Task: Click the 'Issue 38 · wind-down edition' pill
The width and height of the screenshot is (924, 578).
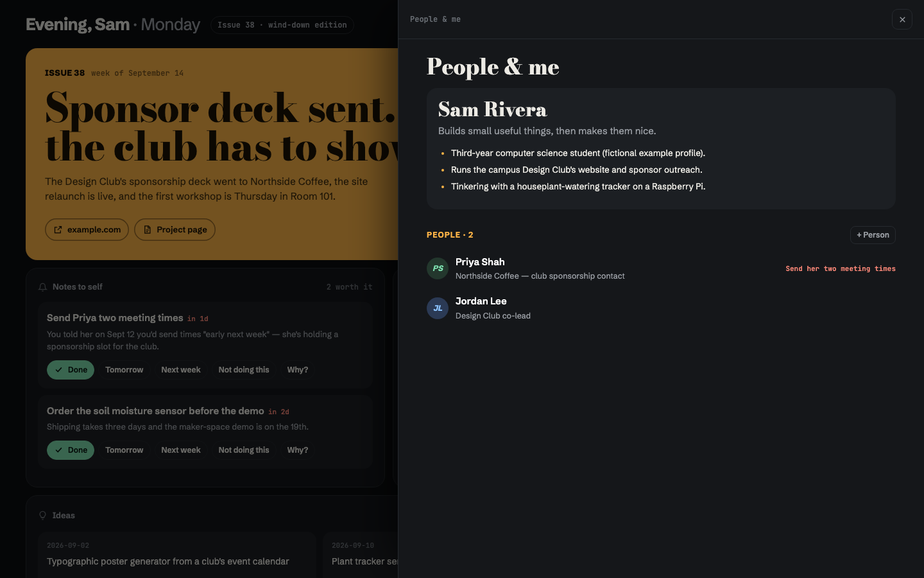Action: pos(282,25)
